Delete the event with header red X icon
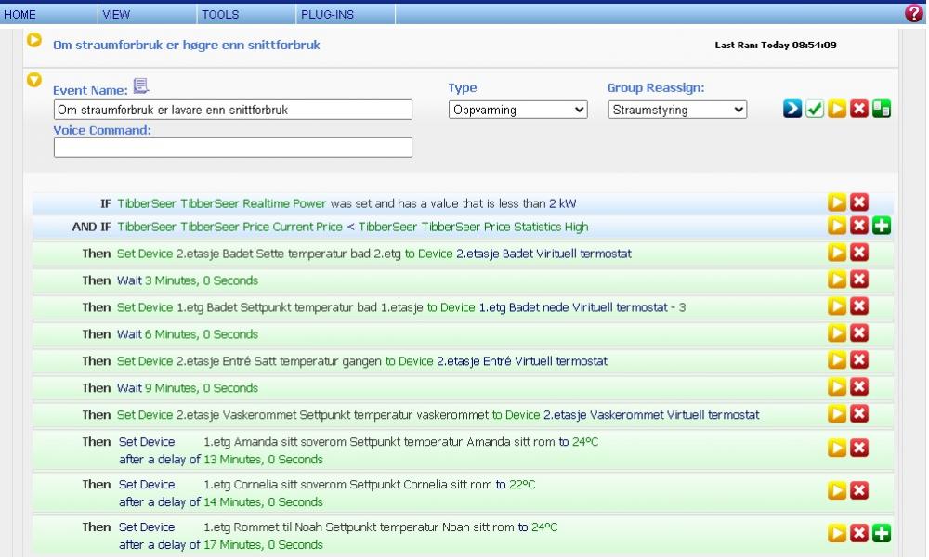 pyautogui.click(x=859, y=110)
